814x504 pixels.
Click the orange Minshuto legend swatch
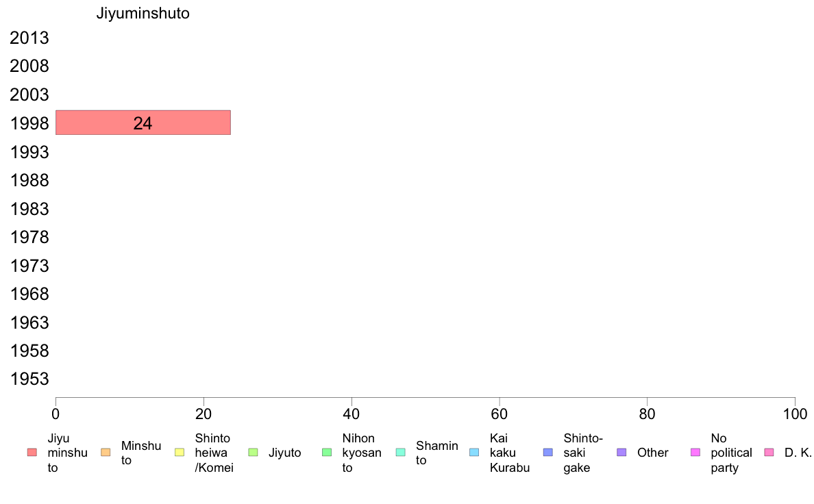pyautogui.click(x=106, y=453)
